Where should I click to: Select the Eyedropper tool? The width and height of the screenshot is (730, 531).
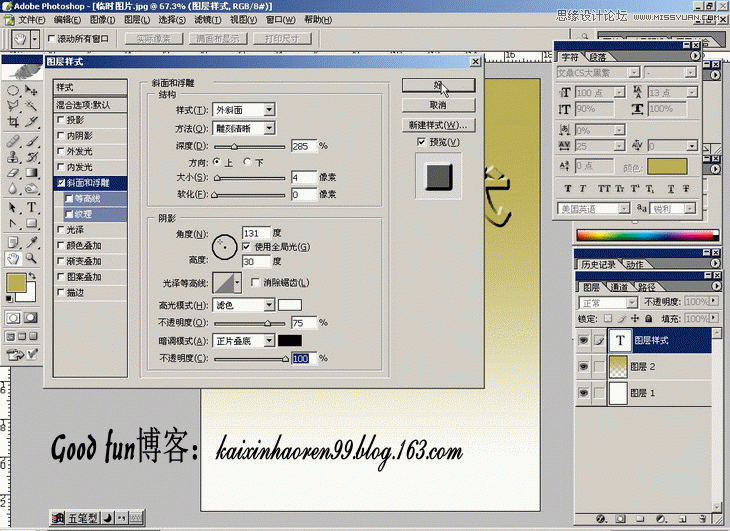(31, 242)
